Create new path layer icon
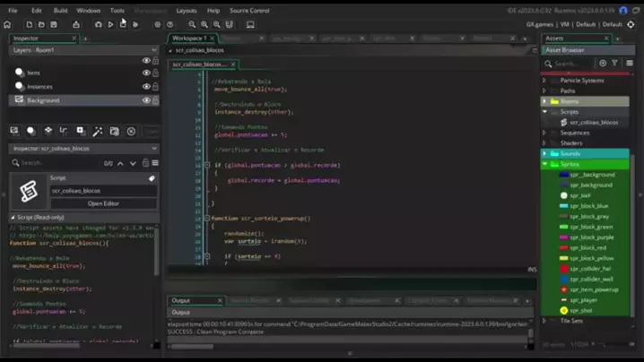 click(64, 131)
